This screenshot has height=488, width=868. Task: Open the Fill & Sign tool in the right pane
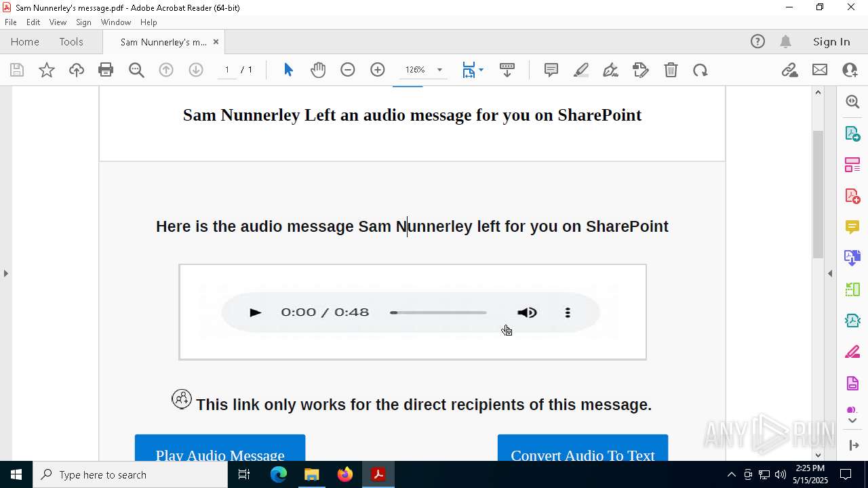852,352
